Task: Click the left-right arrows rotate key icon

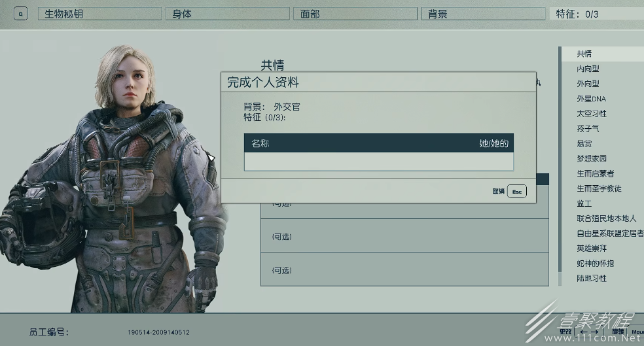Action: 588,332
